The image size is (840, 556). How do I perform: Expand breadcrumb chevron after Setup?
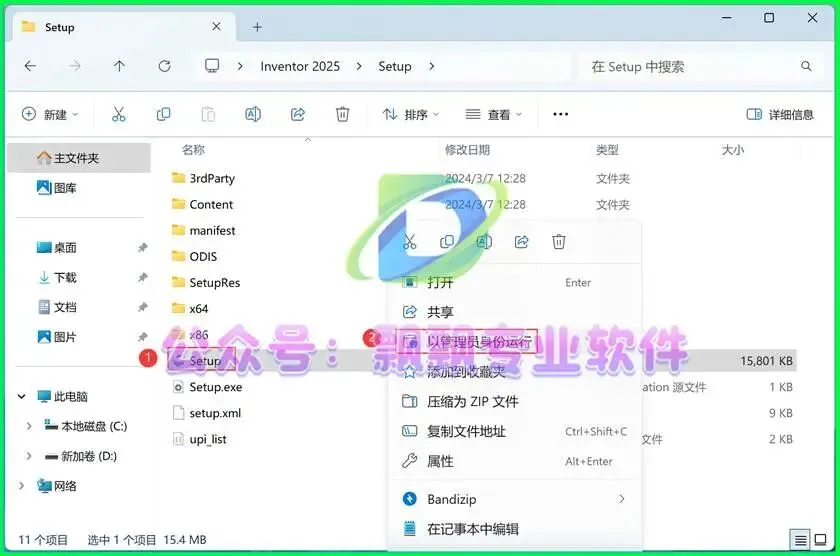(432, 66)
